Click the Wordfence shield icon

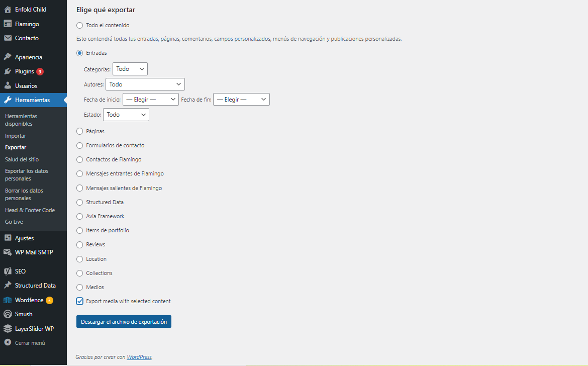click(8, 300)
